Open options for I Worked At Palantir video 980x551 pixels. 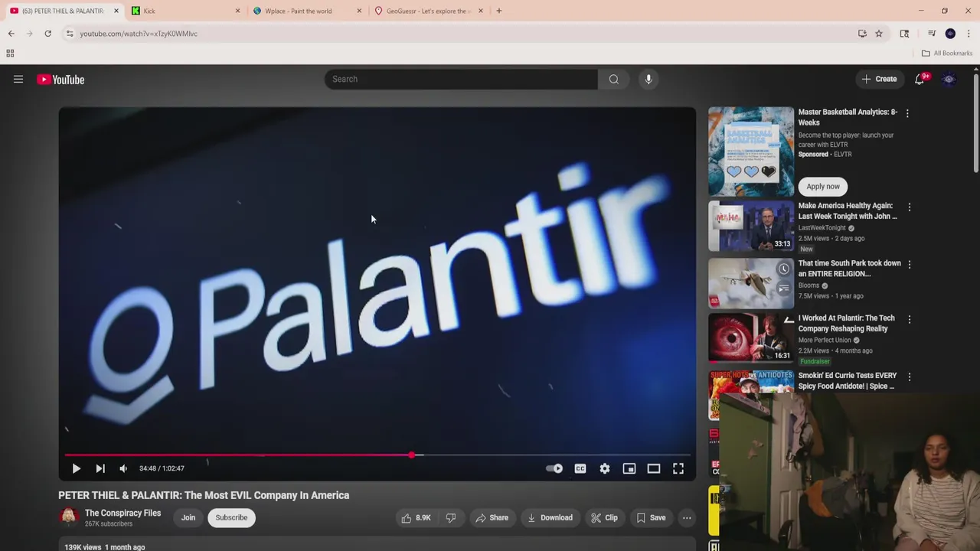tap(909, 320)
